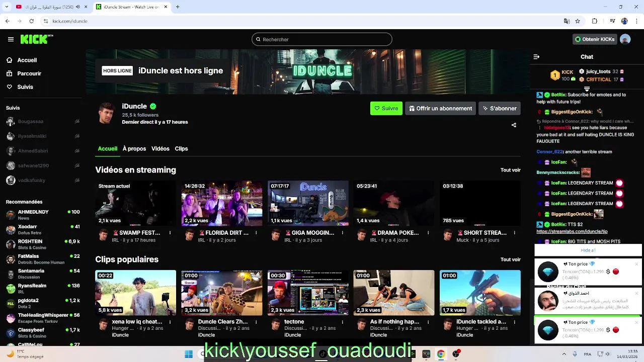Expand Tout voir for Clips populaires
The width and height of the screenshot is (644, 362).
510,259
